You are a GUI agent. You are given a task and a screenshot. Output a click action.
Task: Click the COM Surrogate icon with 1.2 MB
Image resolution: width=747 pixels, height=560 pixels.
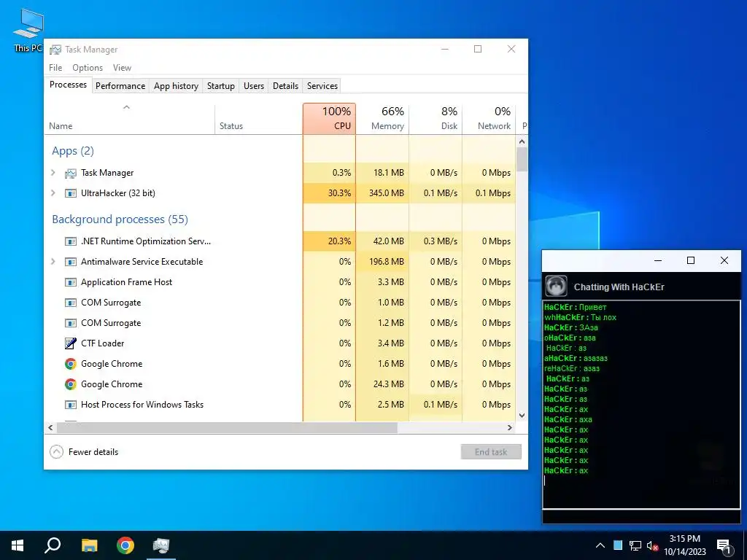pyautogui.click(x=71, y=323)
